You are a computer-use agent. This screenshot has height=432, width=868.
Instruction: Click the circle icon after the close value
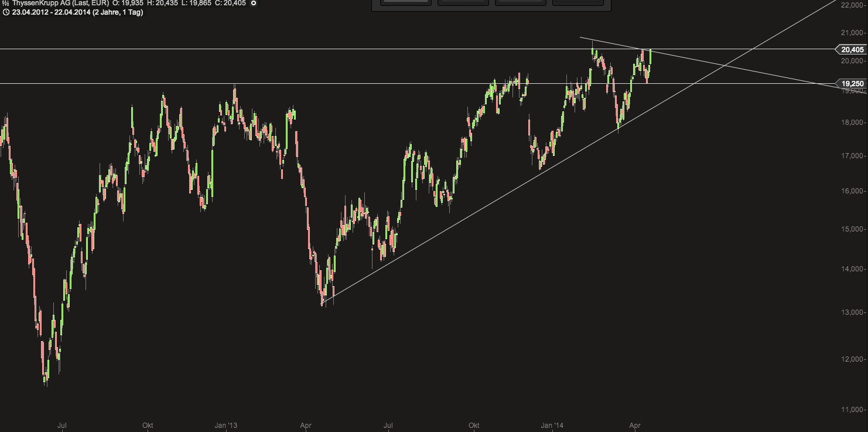click(x=254, y=3)
